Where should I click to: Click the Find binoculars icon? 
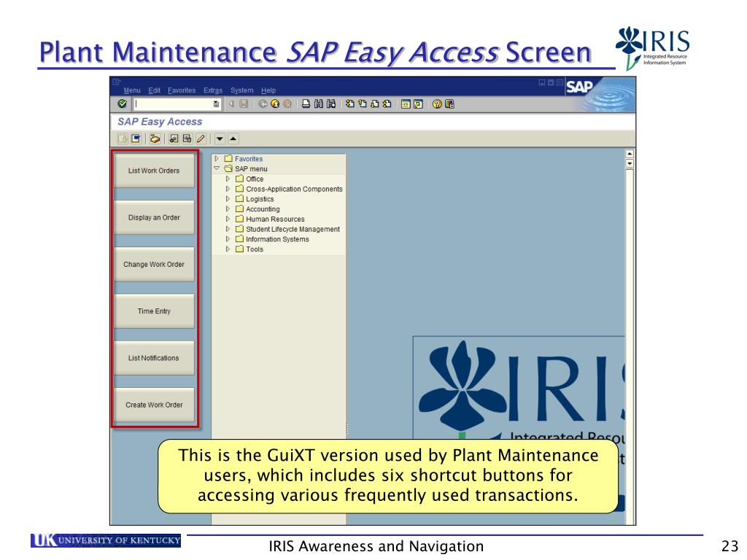[319, 104]
